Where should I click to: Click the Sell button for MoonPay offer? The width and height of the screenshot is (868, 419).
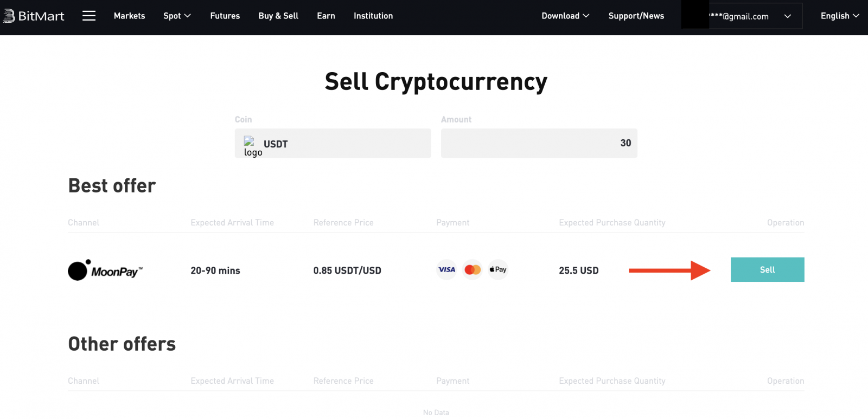767,269
